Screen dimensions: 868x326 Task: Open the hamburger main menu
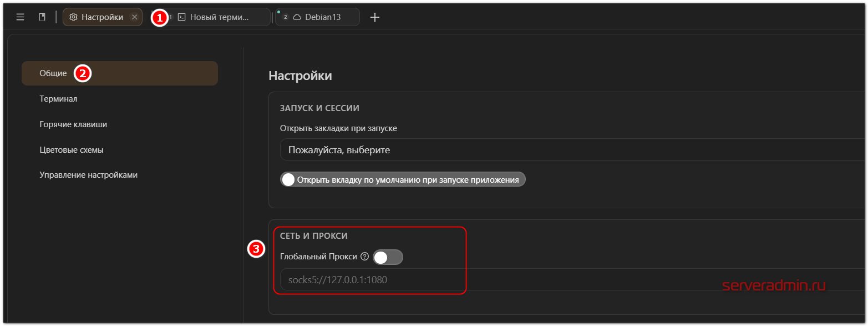point(20,17)
